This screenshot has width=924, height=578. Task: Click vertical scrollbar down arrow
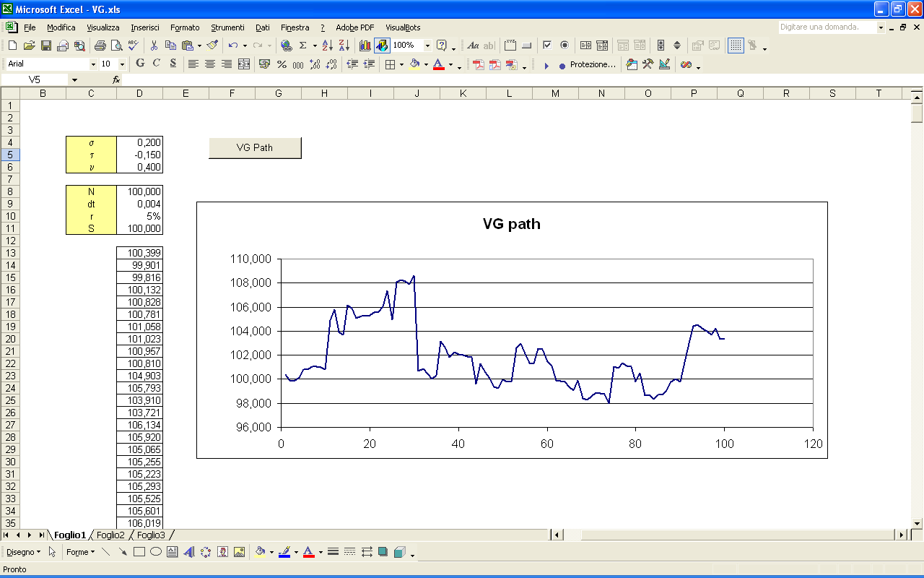click(918, 523)
